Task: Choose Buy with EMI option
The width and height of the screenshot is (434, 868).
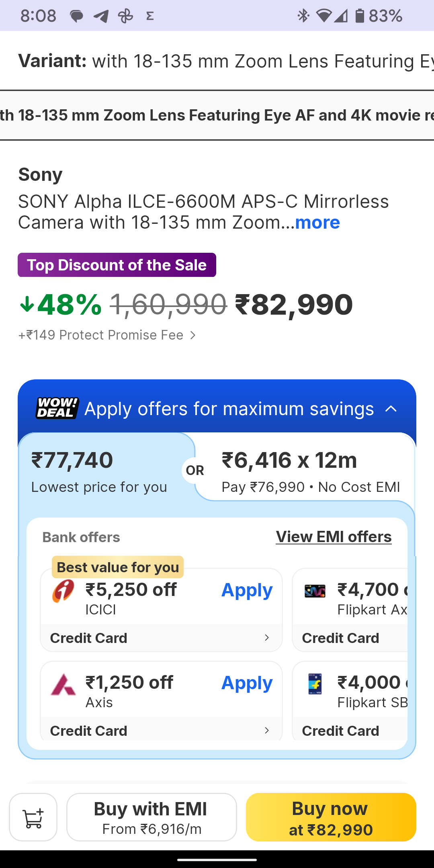Action: (x=151, y=817)
